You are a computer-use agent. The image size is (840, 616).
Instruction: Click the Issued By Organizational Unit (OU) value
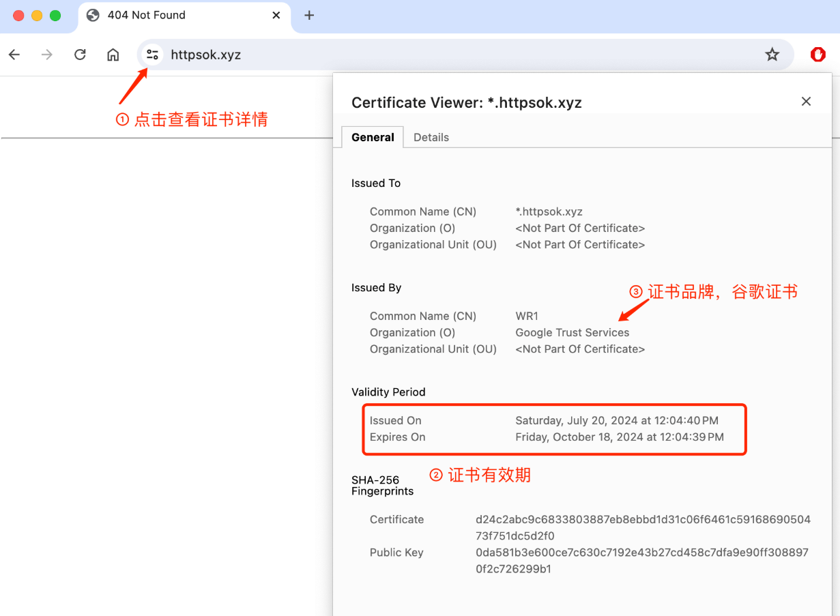click(x=580, y=349)
